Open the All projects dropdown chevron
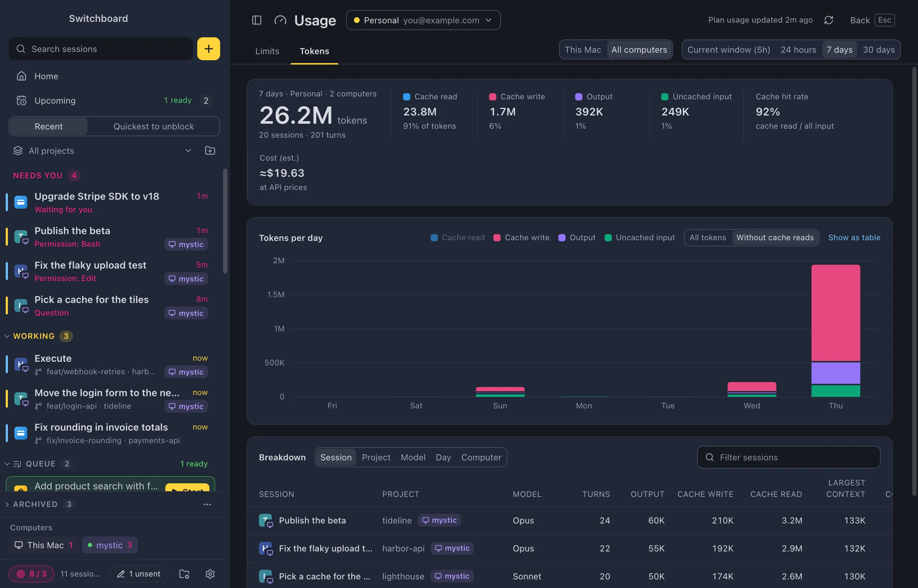This screenshot has width=918, height=588. [x=188, y=151]
